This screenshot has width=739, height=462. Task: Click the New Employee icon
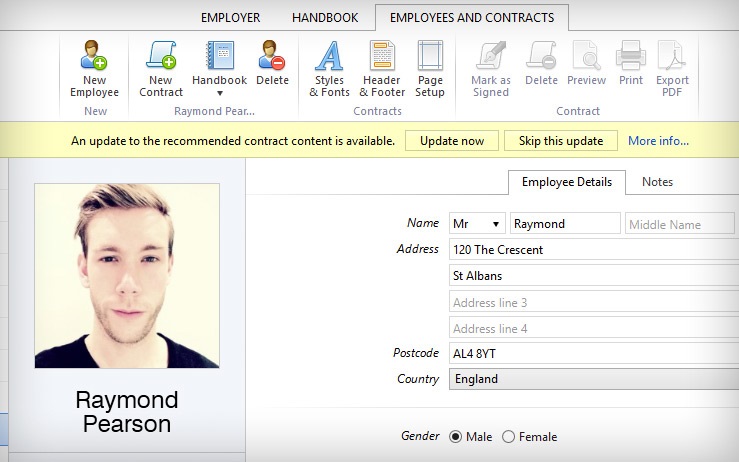[x=94, y=55]
